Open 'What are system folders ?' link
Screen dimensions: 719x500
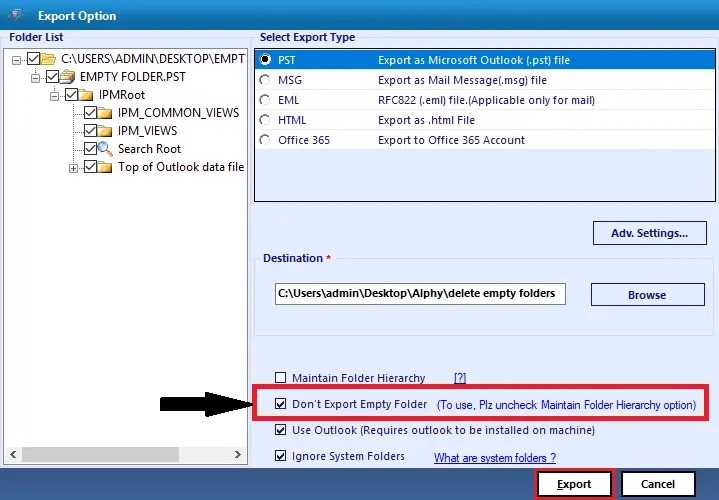pyautogui.click(x=495, y=457)
